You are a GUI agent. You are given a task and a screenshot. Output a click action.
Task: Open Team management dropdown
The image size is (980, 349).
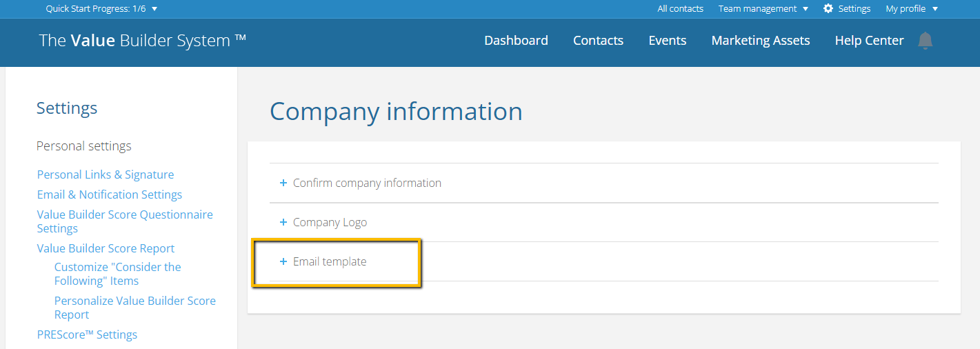(763, 9)
